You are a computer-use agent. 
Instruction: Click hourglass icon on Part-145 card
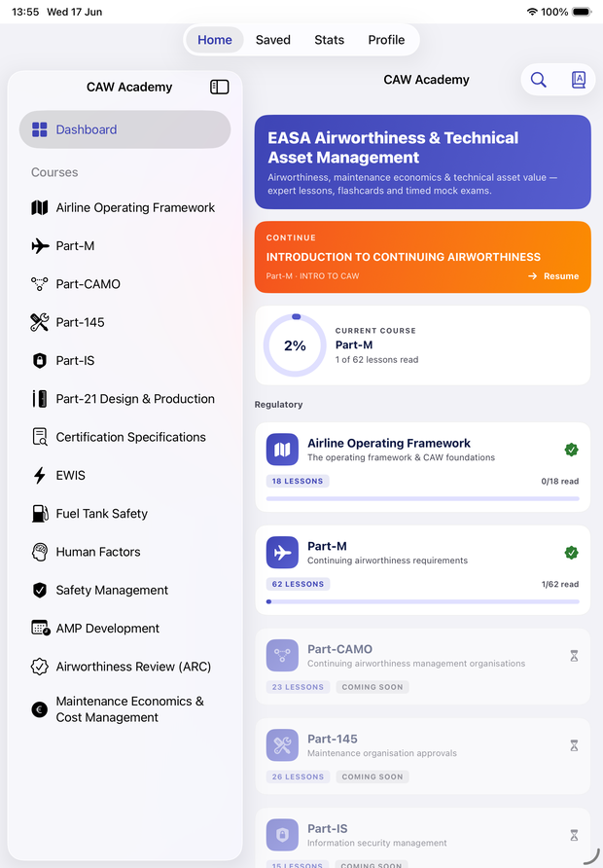[574, 745]
